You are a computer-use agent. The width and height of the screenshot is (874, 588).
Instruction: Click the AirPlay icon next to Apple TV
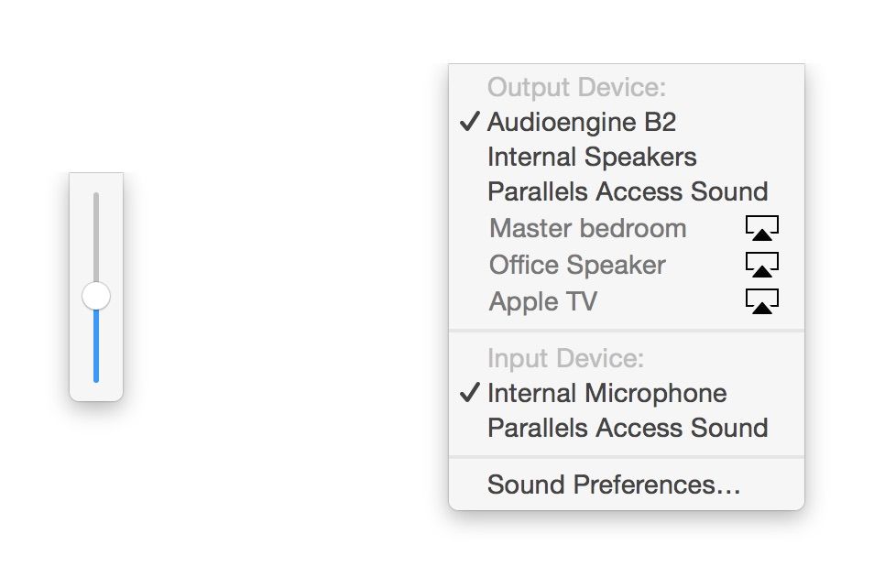761,301
